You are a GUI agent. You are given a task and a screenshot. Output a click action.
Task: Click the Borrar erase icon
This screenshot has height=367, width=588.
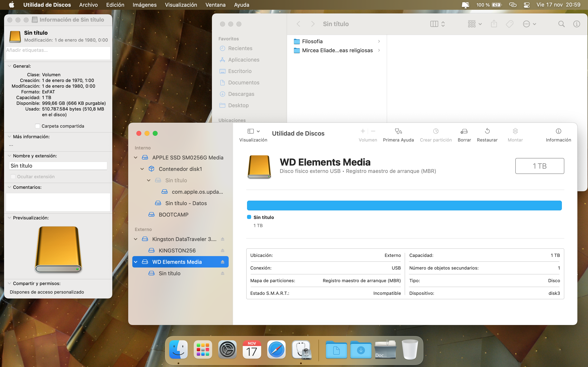pos(464,131)
